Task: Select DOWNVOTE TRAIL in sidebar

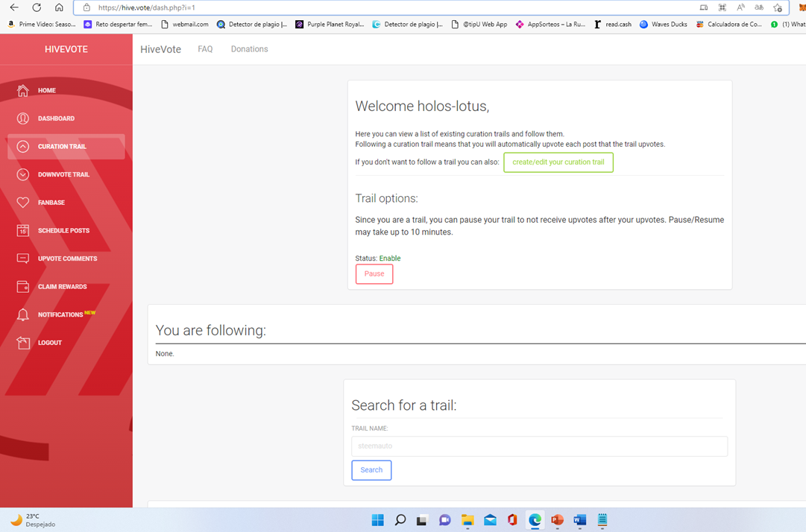Action: tap(66, 174)
